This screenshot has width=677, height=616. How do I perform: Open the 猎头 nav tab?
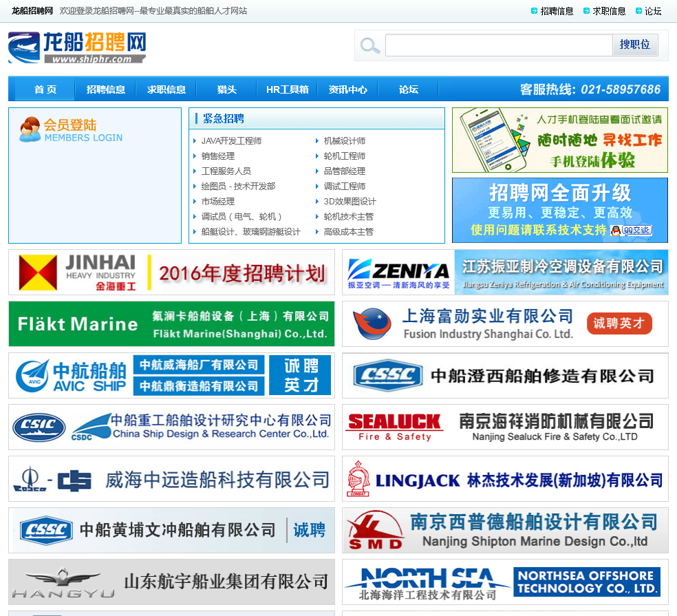(226, 89)
